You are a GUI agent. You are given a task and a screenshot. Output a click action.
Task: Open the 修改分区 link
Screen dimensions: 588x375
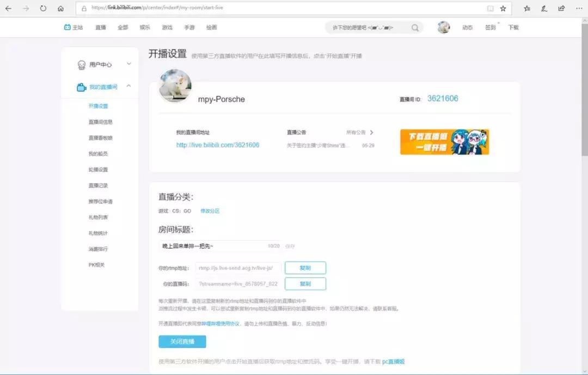pyautogui.click(x=209, y=211)
